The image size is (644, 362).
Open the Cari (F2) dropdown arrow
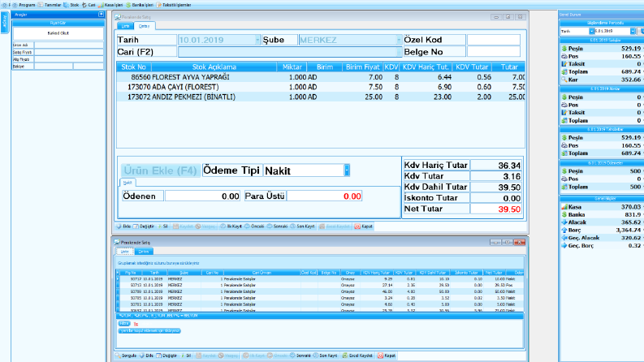[x=399, y=52]
